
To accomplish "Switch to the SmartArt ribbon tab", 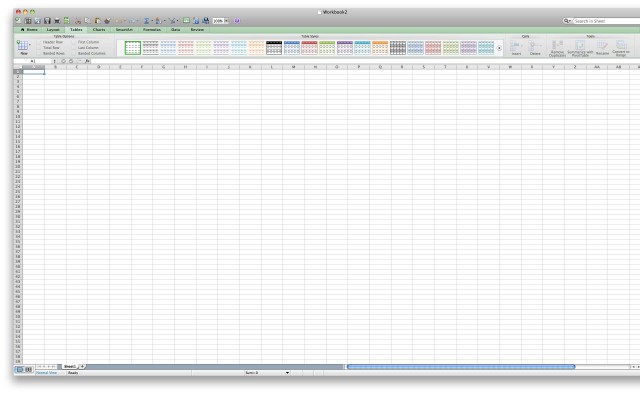I will point(124,30).
